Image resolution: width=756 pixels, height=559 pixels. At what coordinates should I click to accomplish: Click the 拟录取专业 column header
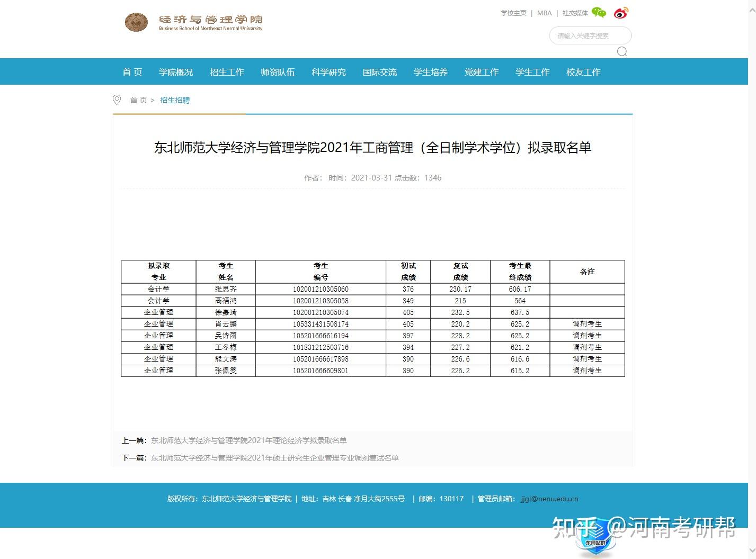[158, 272]
